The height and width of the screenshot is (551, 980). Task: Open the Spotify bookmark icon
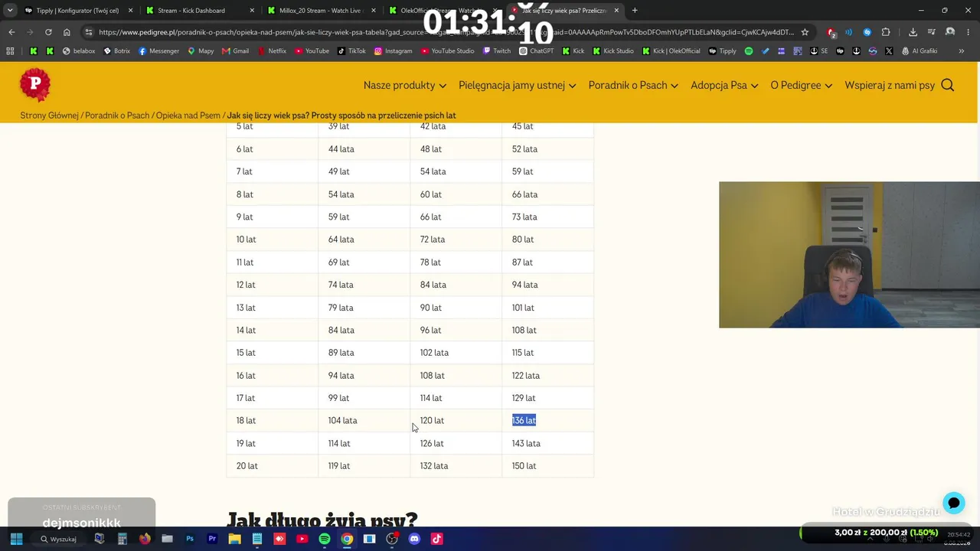click(x=749, y=51)
